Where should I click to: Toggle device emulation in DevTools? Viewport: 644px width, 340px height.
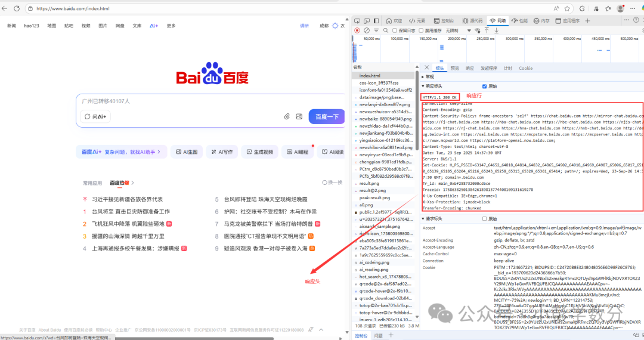tap(366, 20)
